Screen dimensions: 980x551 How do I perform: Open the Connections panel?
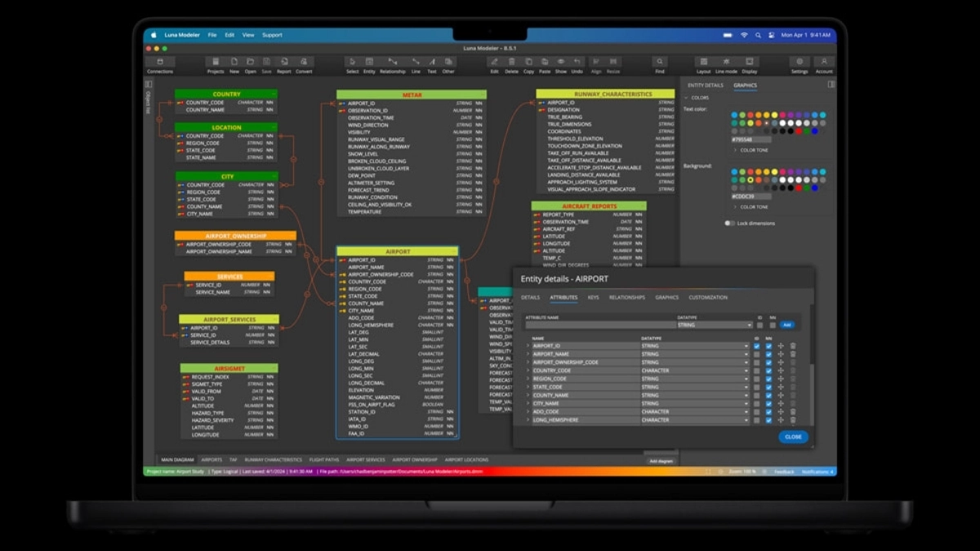coord(160,64)
